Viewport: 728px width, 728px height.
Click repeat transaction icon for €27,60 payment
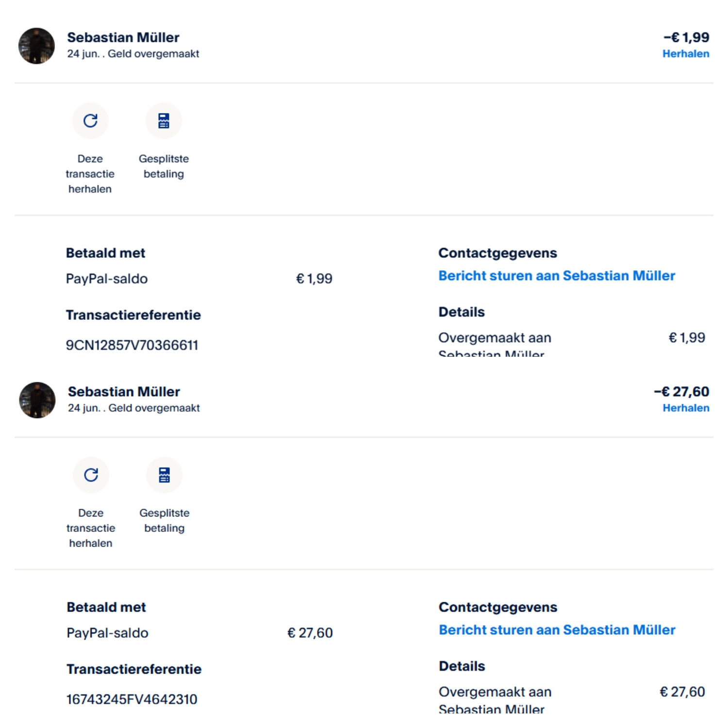point(91,475)
